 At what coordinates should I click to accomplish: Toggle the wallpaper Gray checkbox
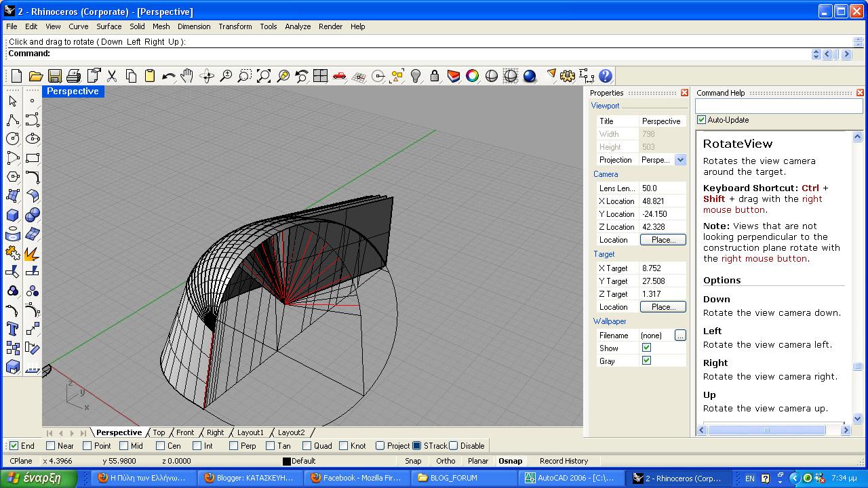click(646, 361)
